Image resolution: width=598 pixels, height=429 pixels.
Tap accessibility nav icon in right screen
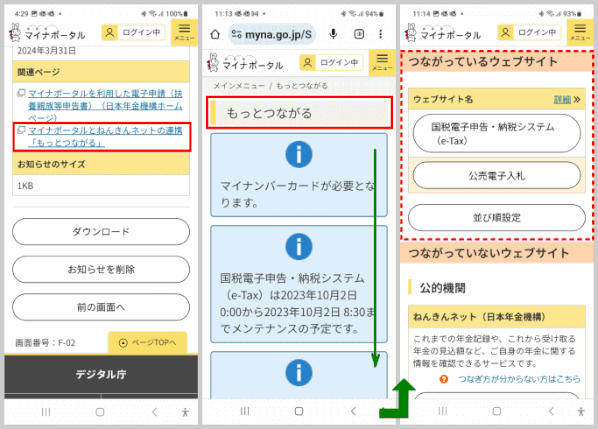(x=581, y=411)
